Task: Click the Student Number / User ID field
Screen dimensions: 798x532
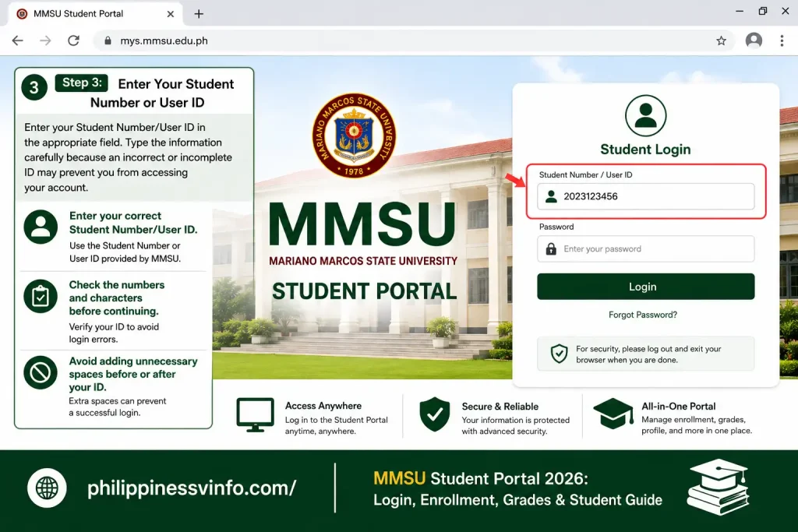Action: pyautogui.click(x=645, y=196)
